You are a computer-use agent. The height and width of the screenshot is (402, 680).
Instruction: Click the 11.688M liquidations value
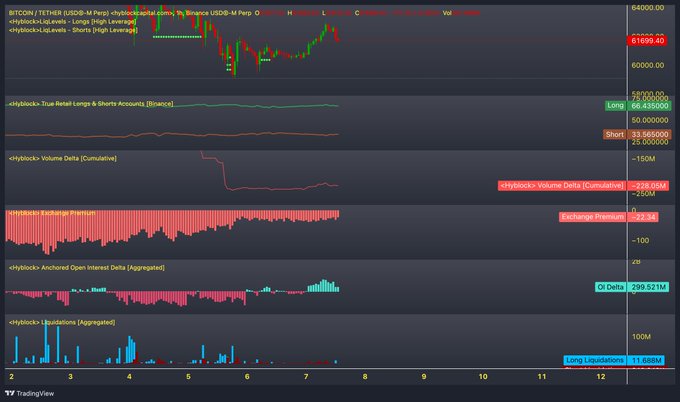pyautogui.click(x=646, y=360)
